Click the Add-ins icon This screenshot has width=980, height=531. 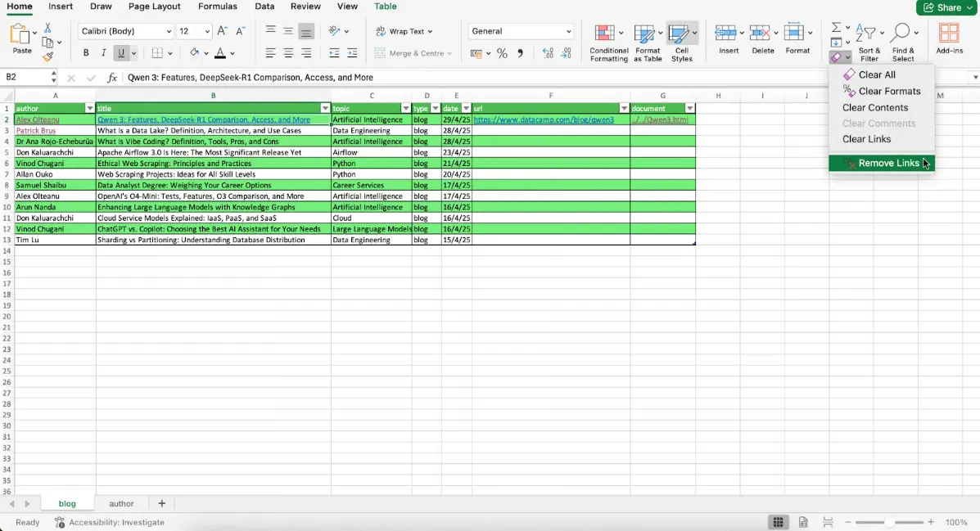pyautogui.click(x=949, y=34)
